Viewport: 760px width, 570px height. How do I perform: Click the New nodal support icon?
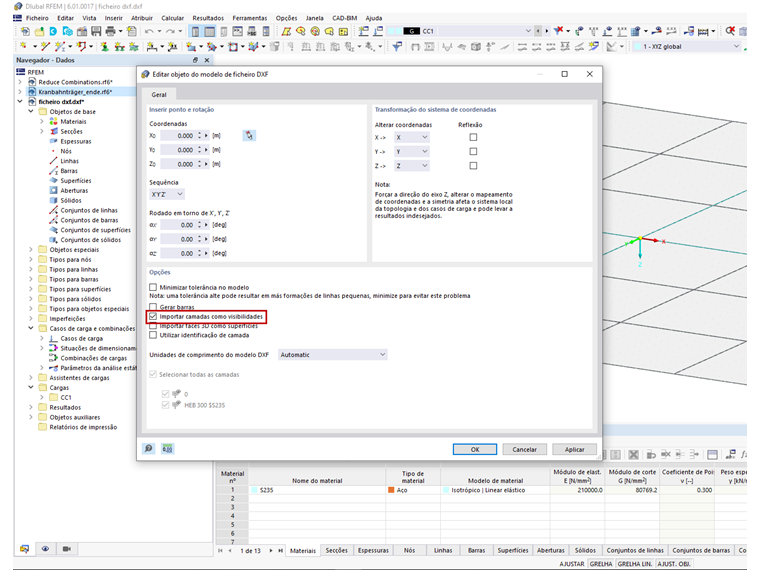[x=105, y=47]
